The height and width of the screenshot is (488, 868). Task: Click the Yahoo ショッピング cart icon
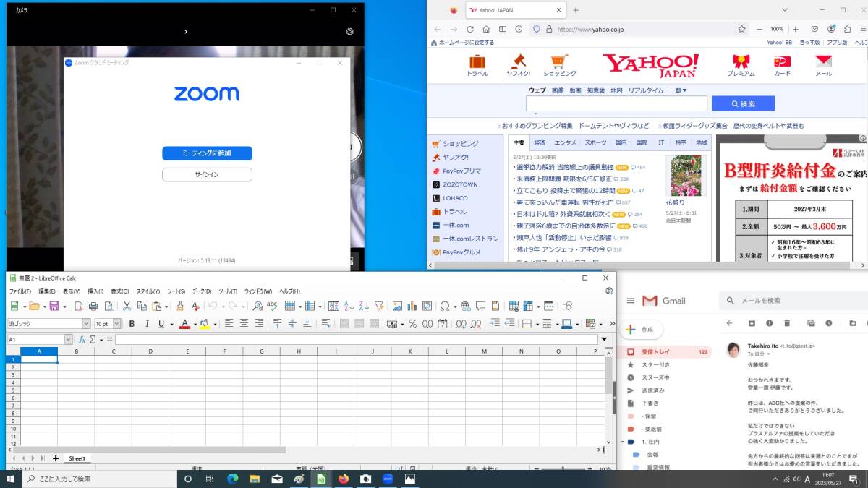pyautogui.click(x=558, y=61)
